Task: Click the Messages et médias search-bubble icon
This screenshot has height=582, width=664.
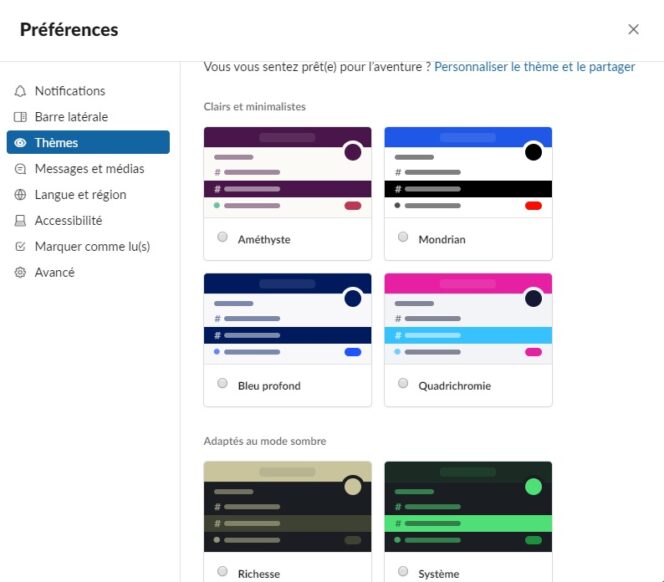Action: [x=20, y=169]
